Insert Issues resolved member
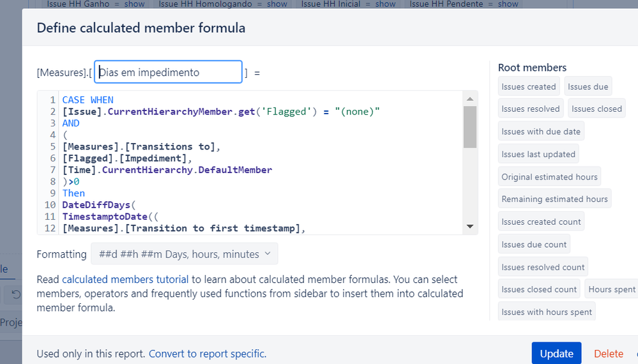Screen dimensions: 638x364 coord(531,109)
